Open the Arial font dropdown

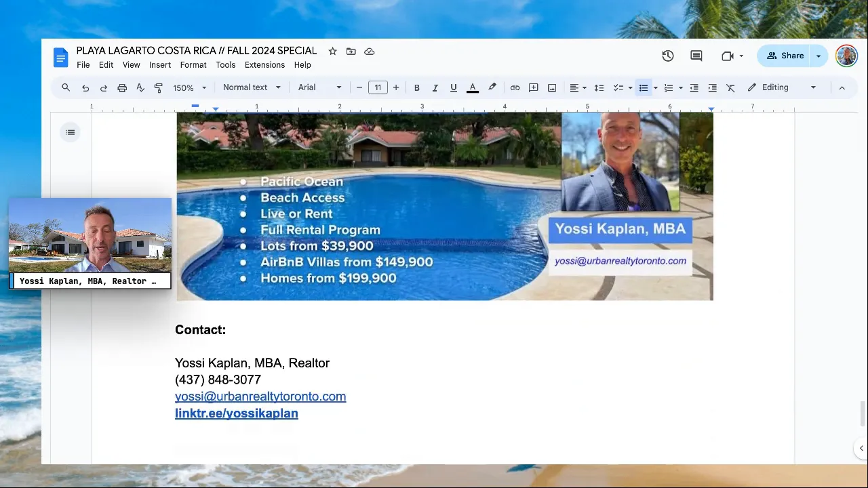[x=320, y=87]
